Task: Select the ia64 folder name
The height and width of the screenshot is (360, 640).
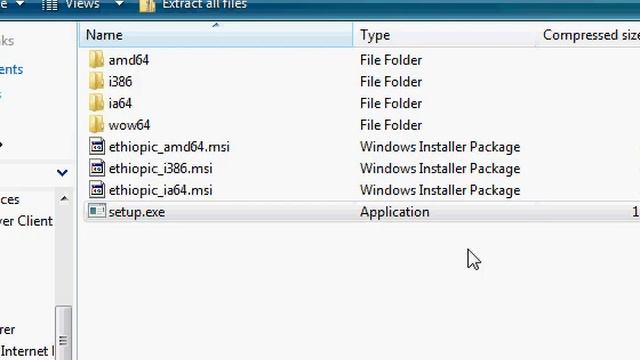Action: (x=120, y=103)
